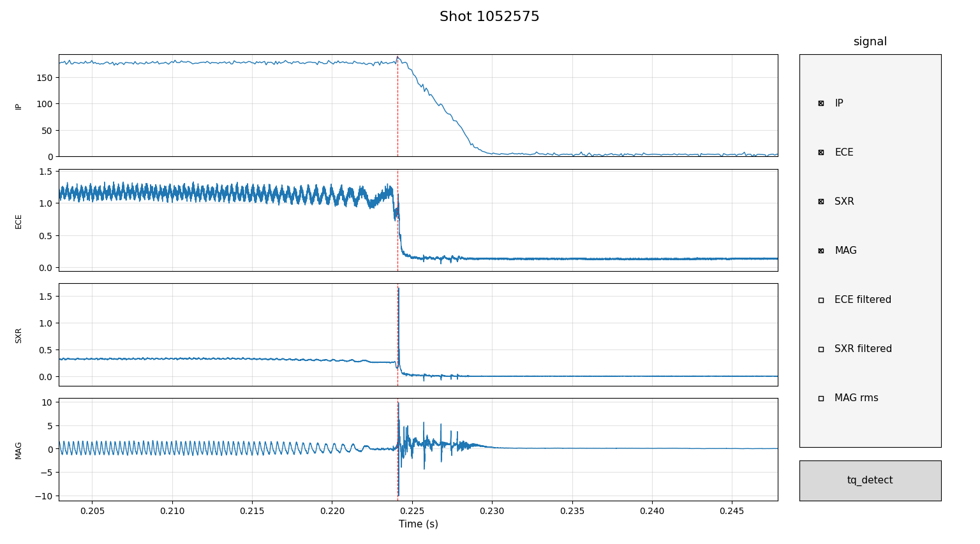The height and width of the screenshot is (544, 980).
Task: Check the MAG rms checkbox
Action: click(821, 398)
